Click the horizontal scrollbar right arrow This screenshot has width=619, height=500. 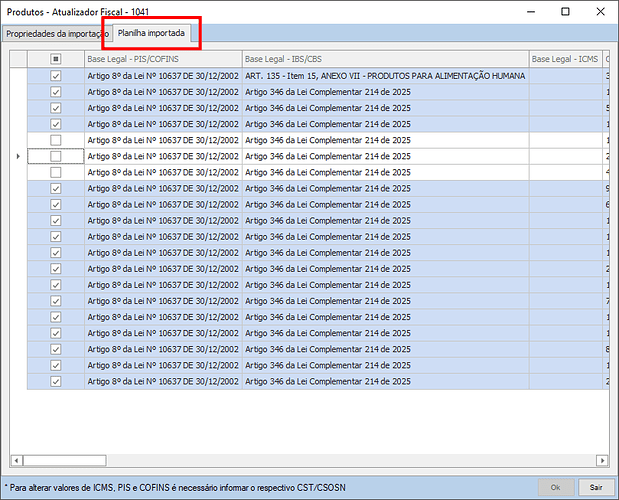pyautogui.click(x=600, y=461)
